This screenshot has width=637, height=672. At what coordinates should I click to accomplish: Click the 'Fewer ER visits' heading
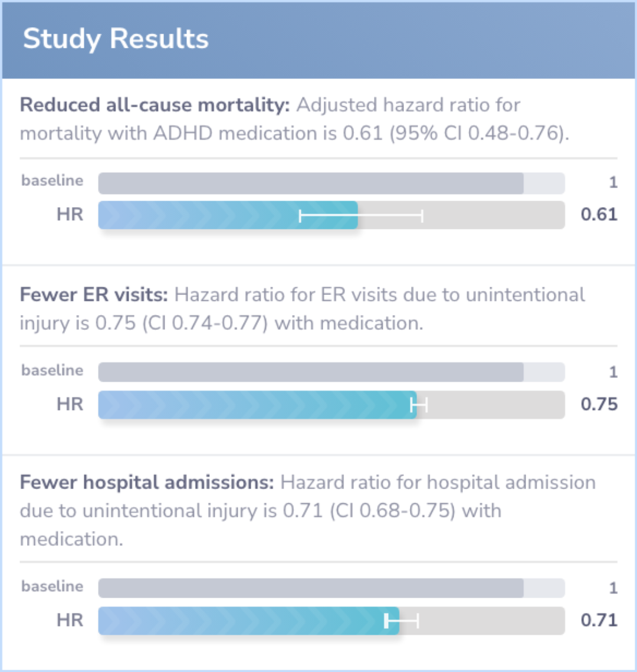click(94, 294)
